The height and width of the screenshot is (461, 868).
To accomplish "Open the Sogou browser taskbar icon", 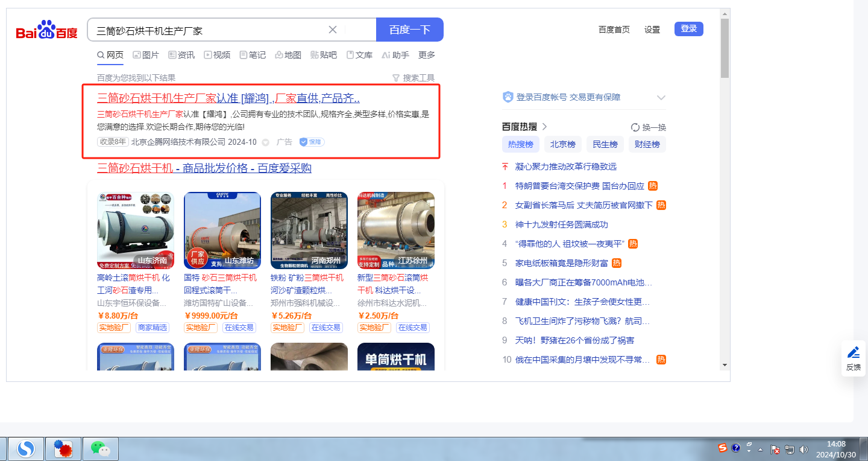I will [x=25, y=448].
